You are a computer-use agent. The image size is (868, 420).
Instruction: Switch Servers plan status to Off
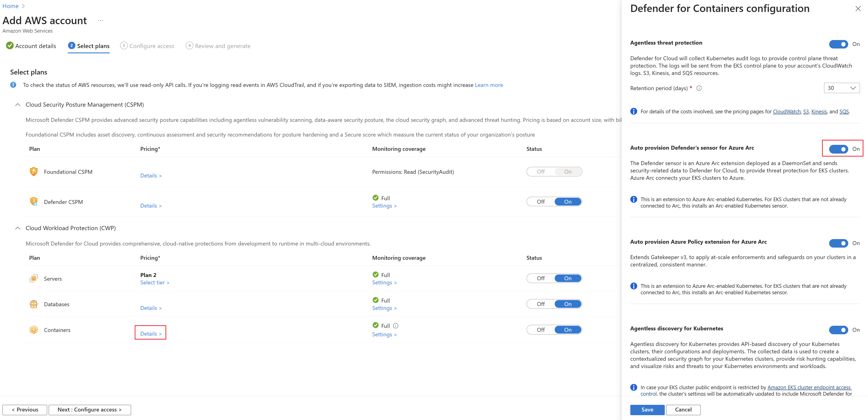click(540, 278)
